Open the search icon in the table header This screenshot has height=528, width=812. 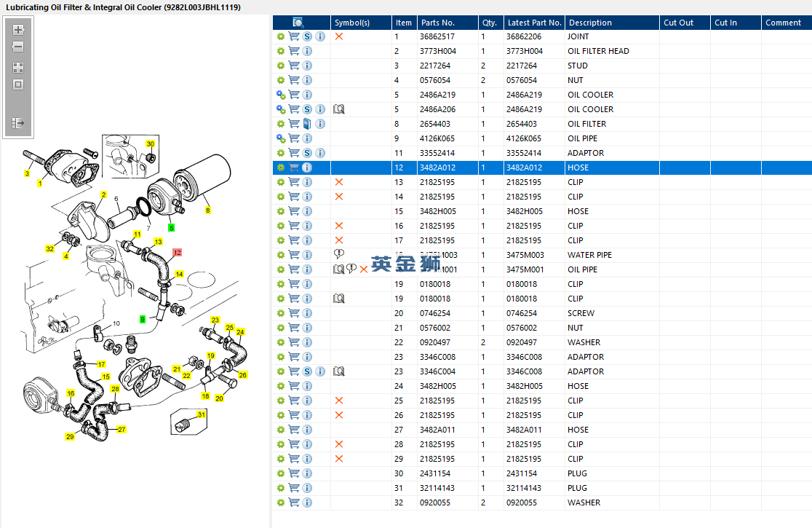[x=298, y=23]
